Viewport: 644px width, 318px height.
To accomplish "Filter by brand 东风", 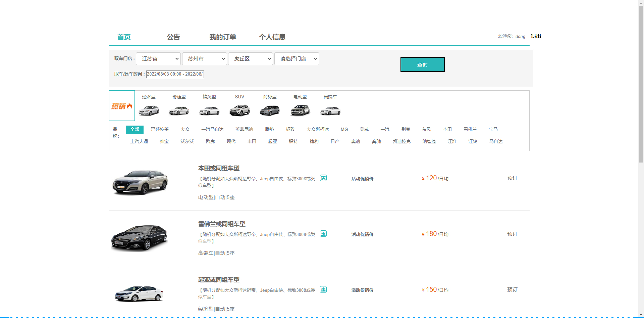I will coord(427,130).
